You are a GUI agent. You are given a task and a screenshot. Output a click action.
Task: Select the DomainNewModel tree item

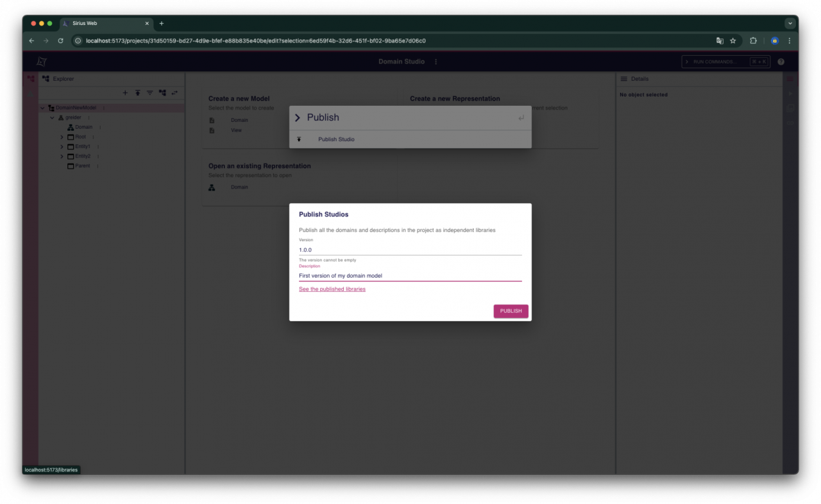click(x=76, y=108)
